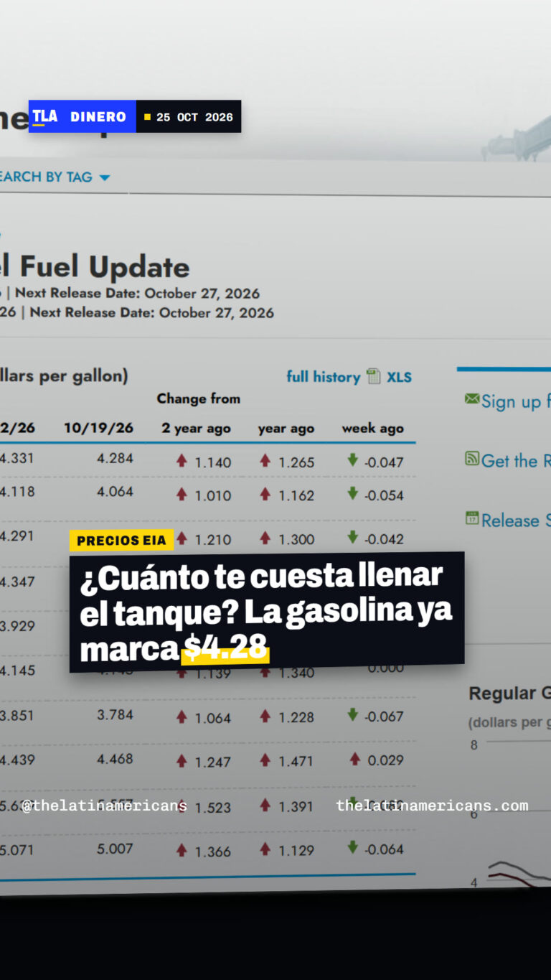Click the dollars per gallon table caption
The height and width of the screenshot is (980, 551).
[x=64, y=375]
